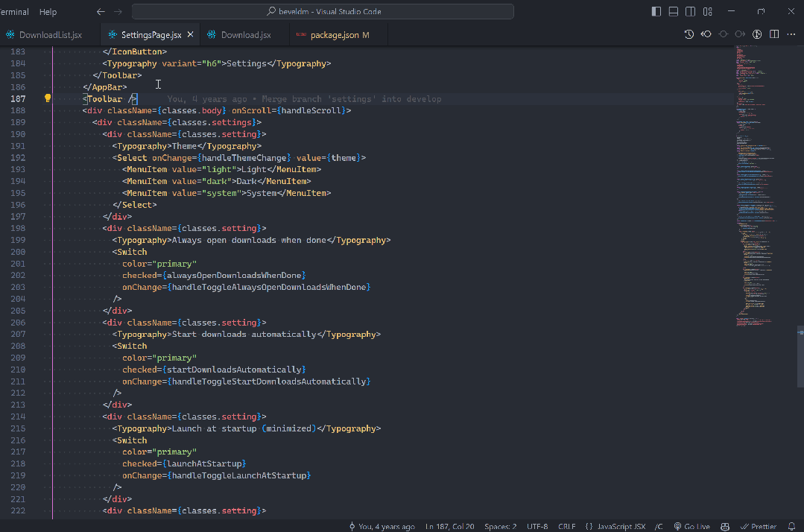Click the Go Live status bar button
The image size is (804, 532).
pyautogui.click(x=692, y=526)
